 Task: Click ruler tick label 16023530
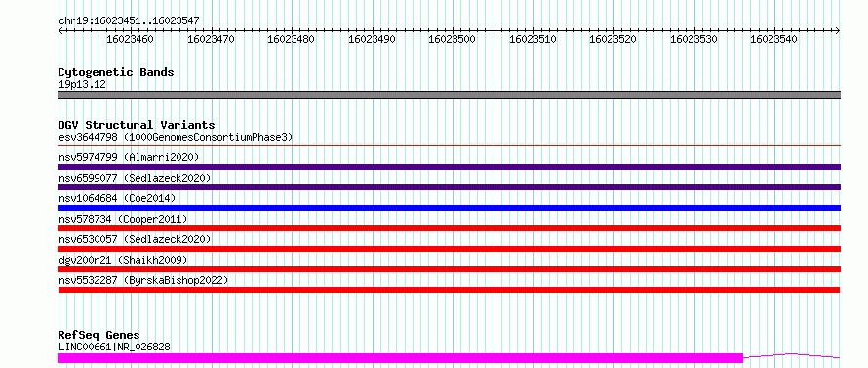[x=693, y=39]
